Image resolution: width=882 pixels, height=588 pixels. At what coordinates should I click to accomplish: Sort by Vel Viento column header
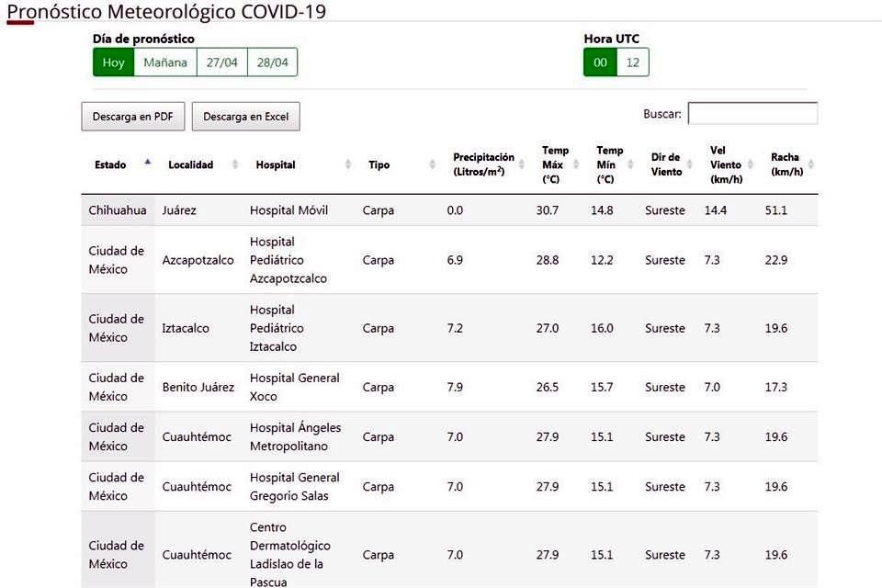[726, 164]
